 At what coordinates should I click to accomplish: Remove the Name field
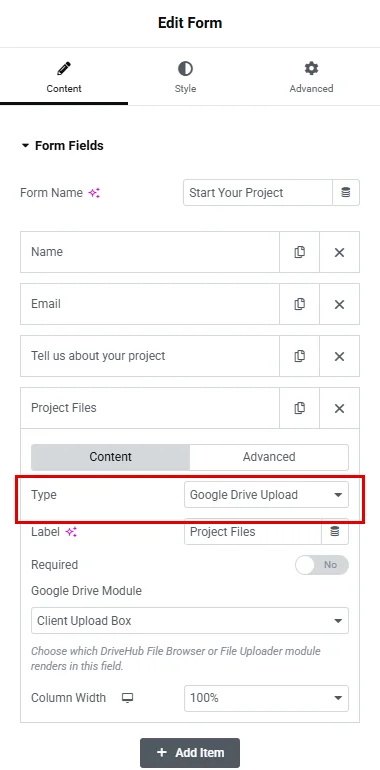coord(339,252)
